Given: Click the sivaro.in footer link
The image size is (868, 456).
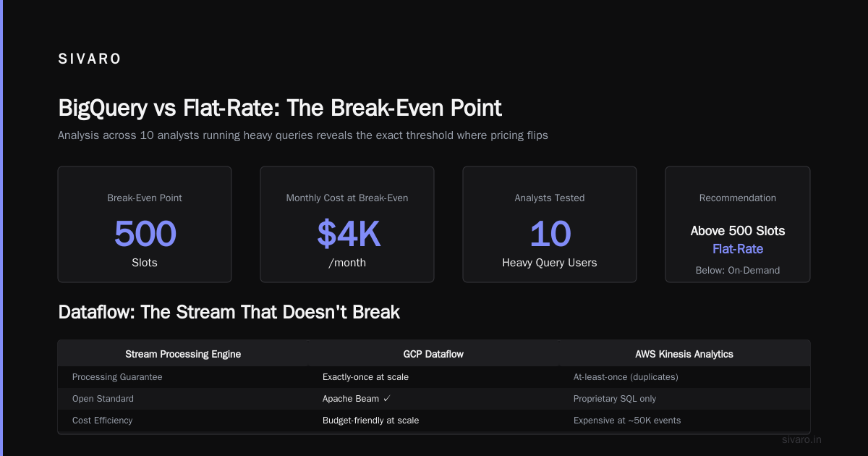Looking at the screenshot, I should pyautogui.click(x=802, y=439).
